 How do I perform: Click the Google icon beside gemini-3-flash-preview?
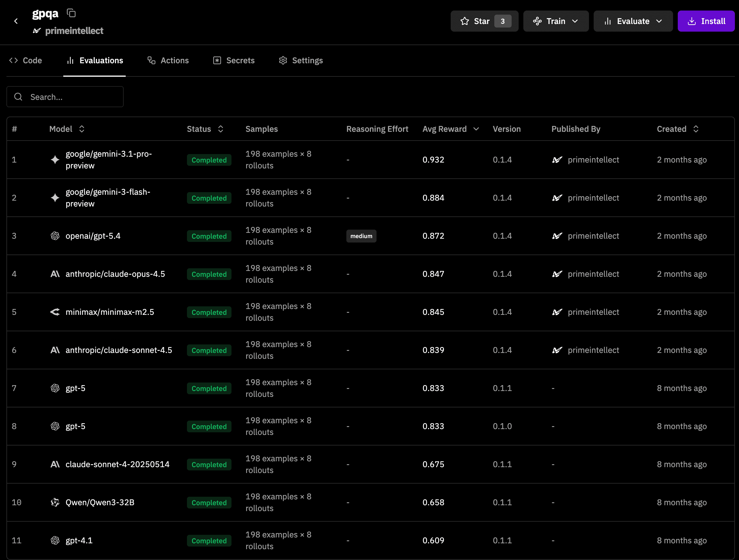pos(55,198)
